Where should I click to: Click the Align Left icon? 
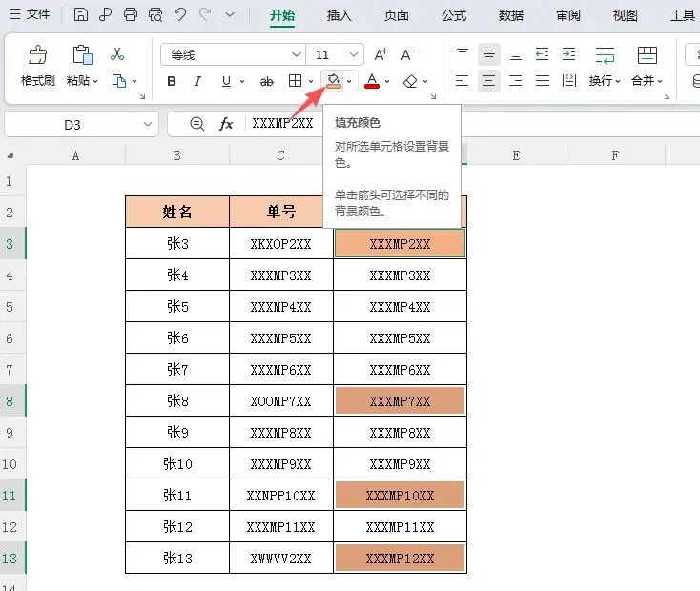[462, 81]
